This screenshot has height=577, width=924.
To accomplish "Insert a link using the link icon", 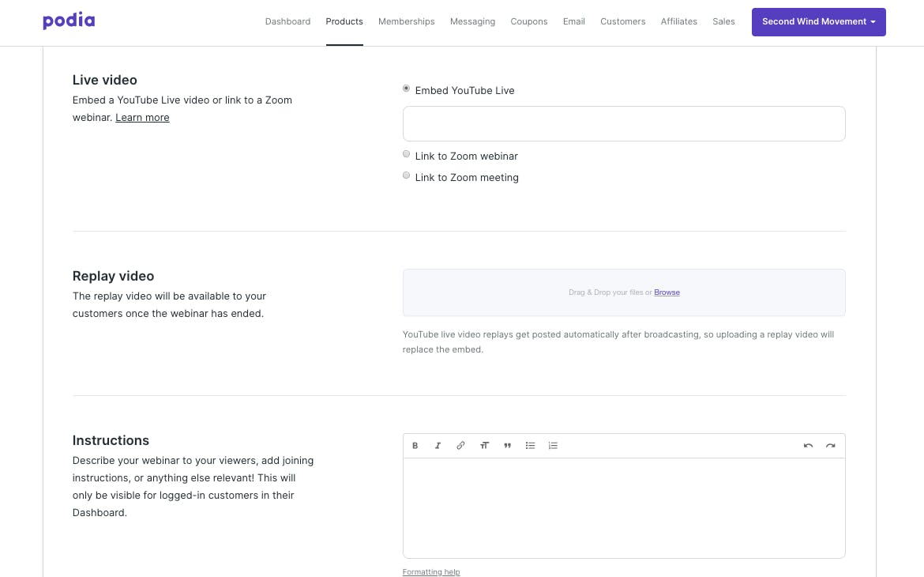I will click(x=460, y=446).
